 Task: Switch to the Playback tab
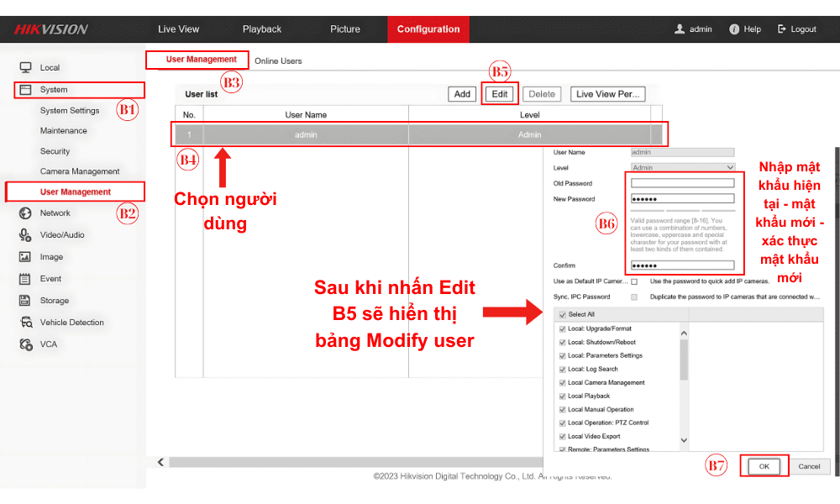click(x=262, y=29)
